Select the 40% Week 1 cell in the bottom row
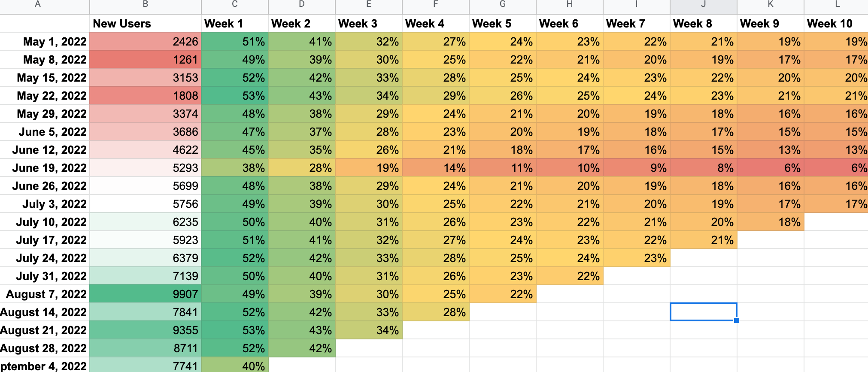The width and height of the screenshot is (868, 372). pos(234,366)
